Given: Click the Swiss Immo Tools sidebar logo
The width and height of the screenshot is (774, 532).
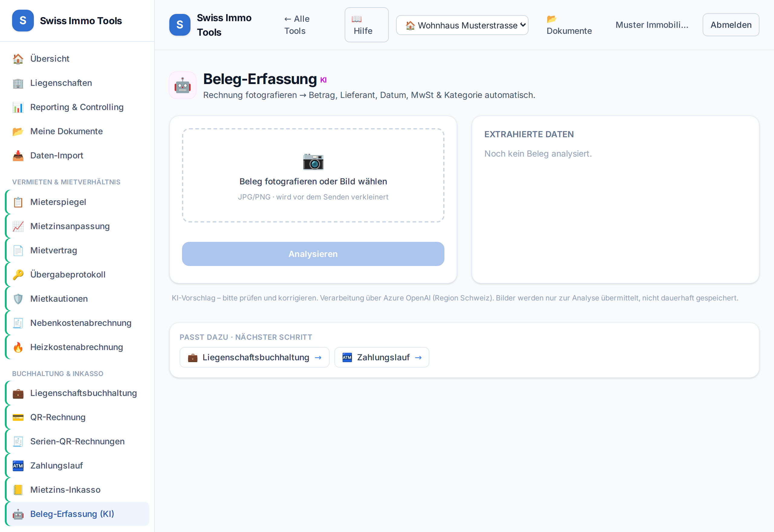Looking at the screenshot, I should 23,20.
